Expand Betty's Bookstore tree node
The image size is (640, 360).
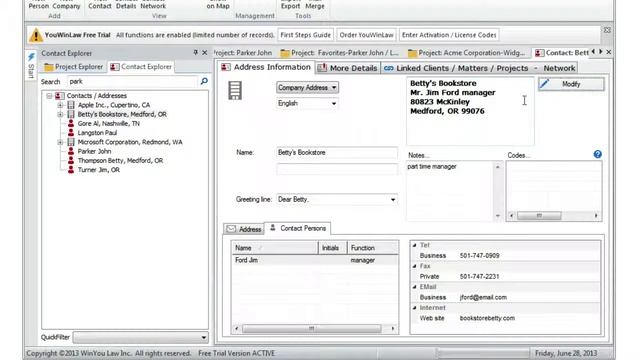(60, 114)
